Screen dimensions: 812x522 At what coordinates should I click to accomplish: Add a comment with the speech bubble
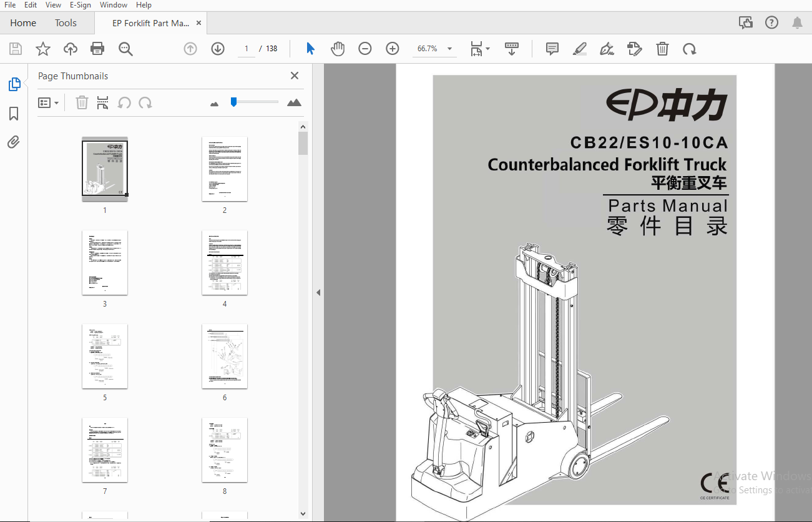[x=552, y=49]
